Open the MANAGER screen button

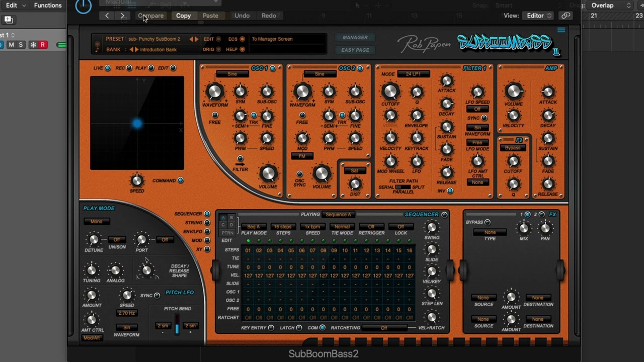pos(355,38)
